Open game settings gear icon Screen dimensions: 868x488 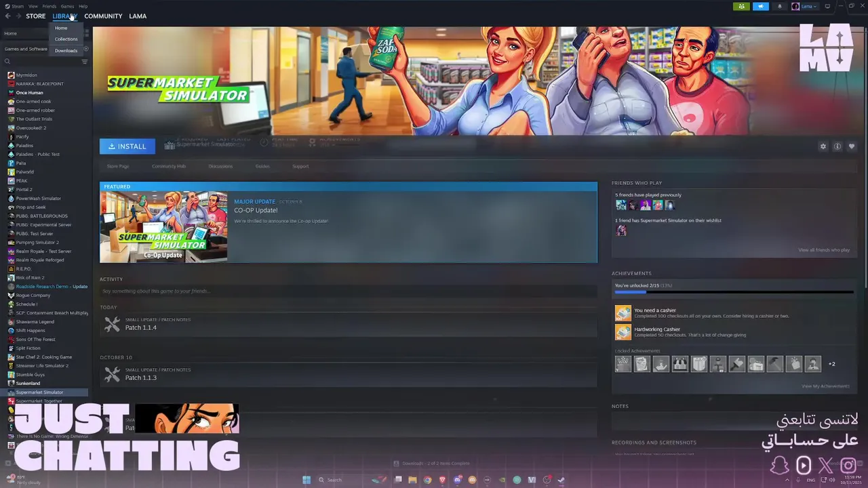click(823, 146)
